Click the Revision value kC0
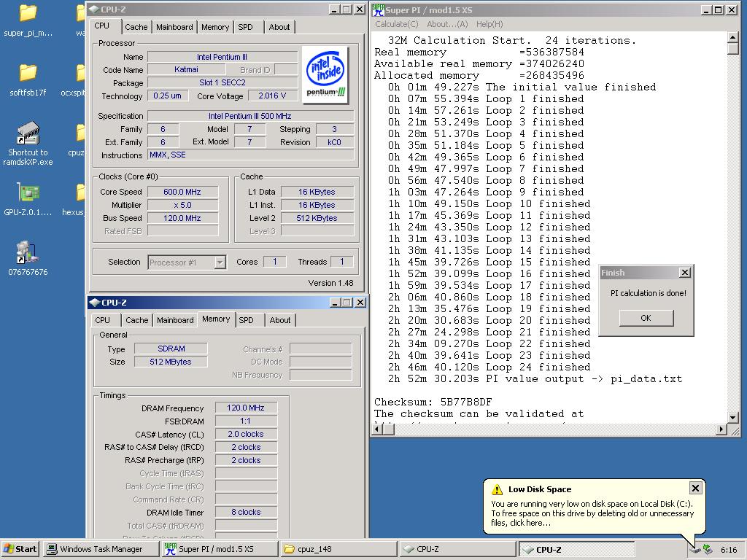Screen dimensions: 747x560 coord(334,142)
